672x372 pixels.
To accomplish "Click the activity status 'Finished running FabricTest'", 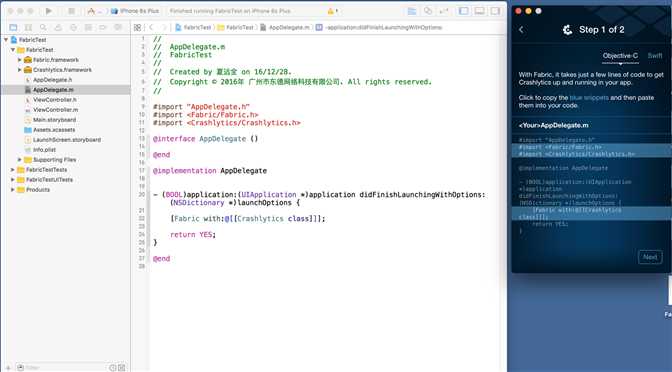I will coord(230,11).
